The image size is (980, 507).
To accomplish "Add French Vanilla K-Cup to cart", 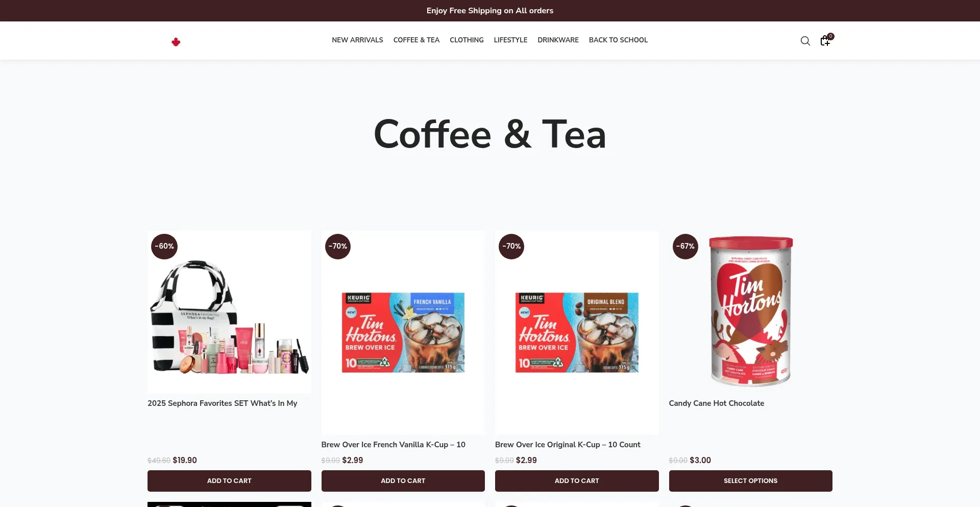I will pos(403,481).
